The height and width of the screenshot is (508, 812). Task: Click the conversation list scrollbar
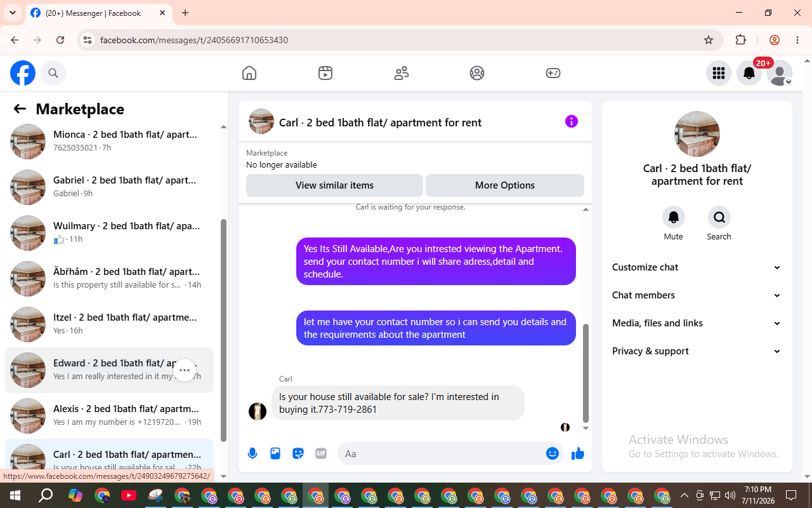[223, 330]
